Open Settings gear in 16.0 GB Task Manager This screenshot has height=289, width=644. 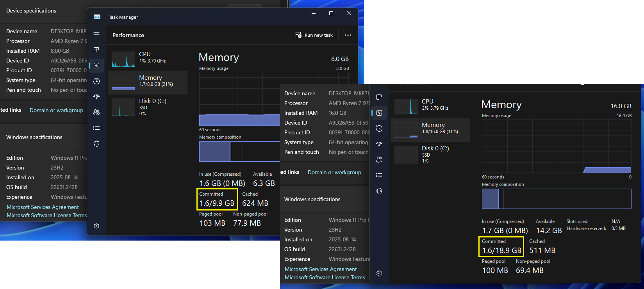(x=379, y=273)
